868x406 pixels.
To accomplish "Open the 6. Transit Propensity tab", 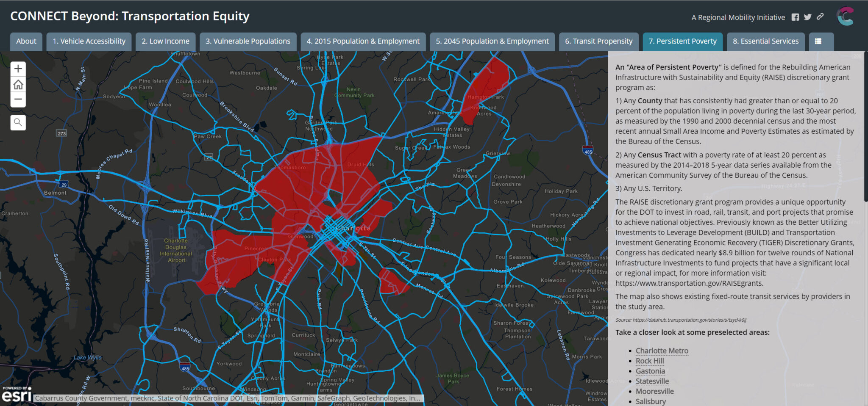I will [598, 41].
